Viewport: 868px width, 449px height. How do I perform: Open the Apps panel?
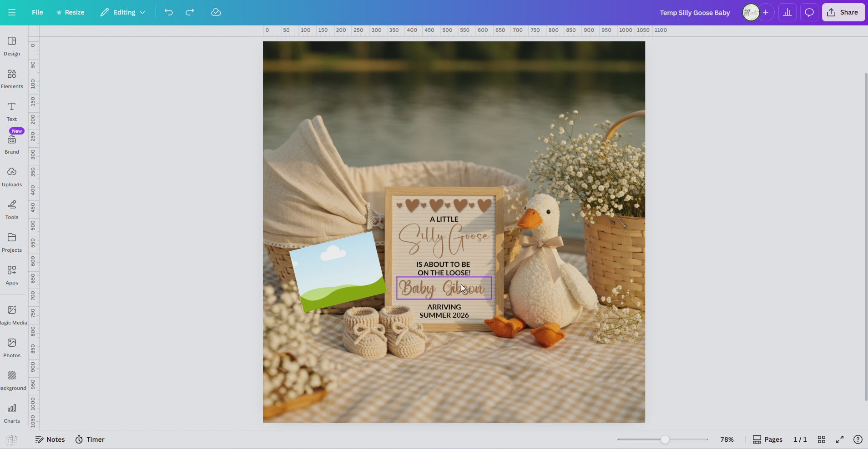point(12,274)
